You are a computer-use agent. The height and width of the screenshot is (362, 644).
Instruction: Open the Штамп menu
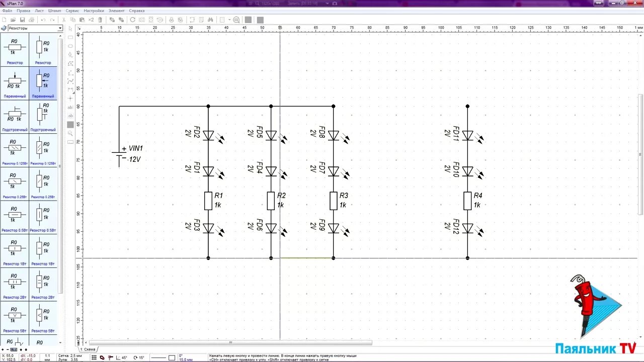click(54, 11)
